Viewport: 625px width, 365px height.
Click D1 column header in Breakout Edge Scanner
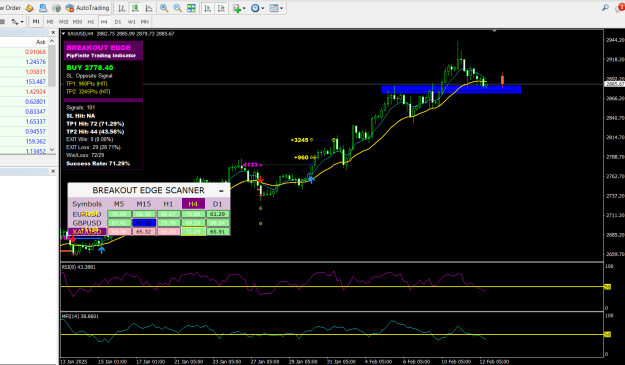tap(217, 204)
